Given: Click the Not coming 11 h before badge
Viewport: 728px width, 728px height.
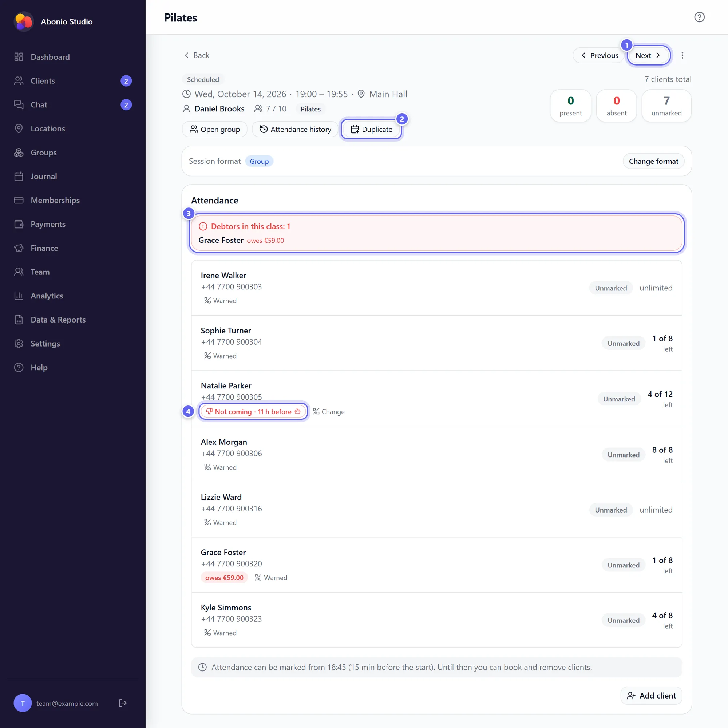Looking at the screenshot, I should 253,411.
